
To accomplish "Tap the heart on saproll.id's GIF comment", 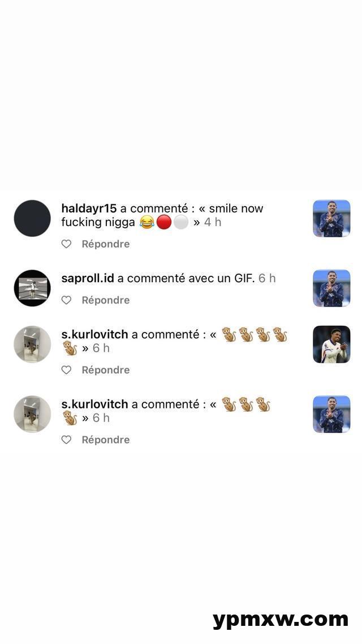I will [66, 300].
